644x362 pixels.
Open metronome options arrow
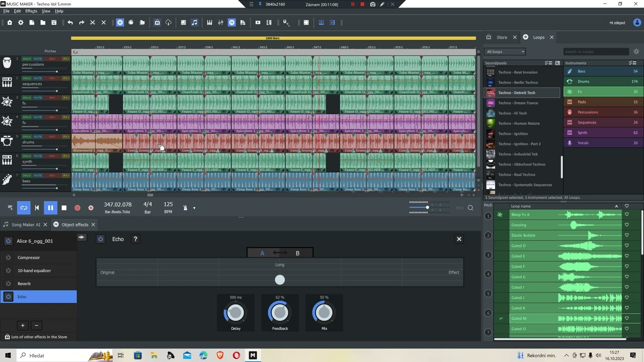coord(194,208)
